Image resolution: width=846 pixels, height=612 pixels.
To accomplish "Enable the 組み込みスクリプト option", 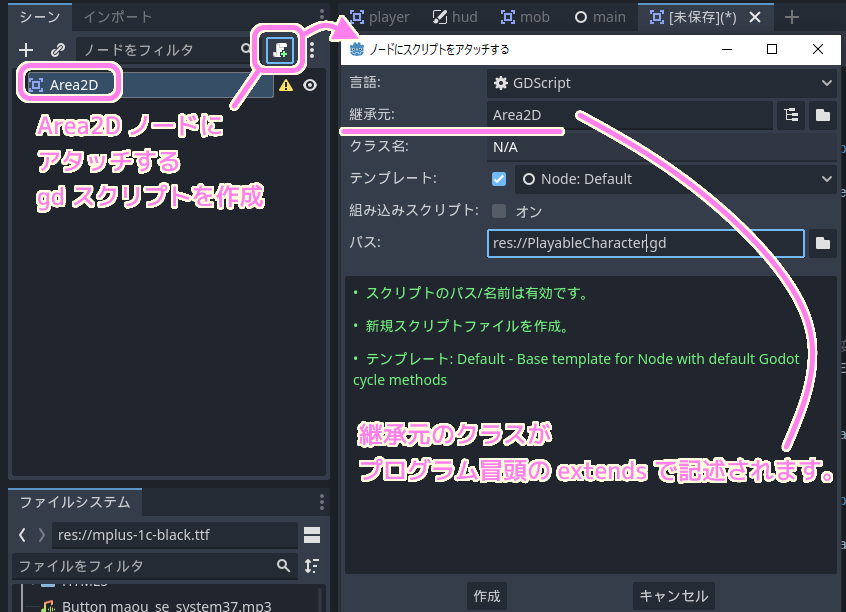I will [x=498, y=210].
